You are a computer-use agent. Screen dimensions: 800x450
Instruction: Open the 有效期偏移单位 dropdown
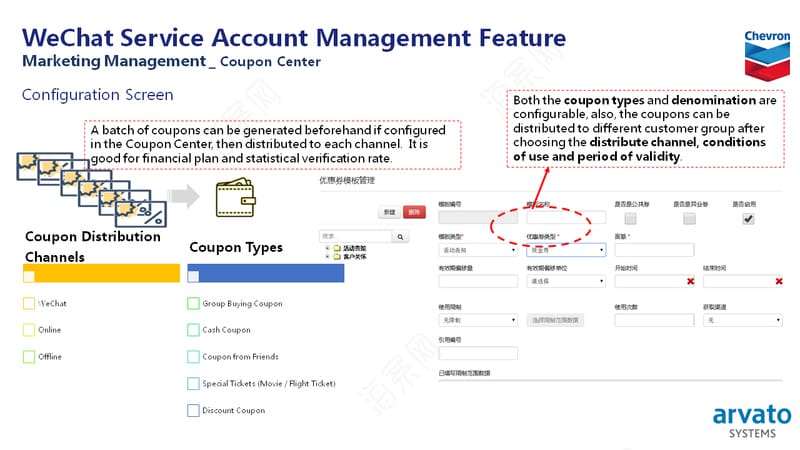(x=566, y=281)
